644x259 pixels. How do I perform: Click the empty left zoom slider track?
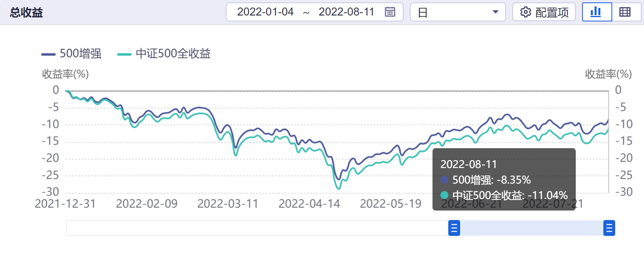click(x=257, y=228)
